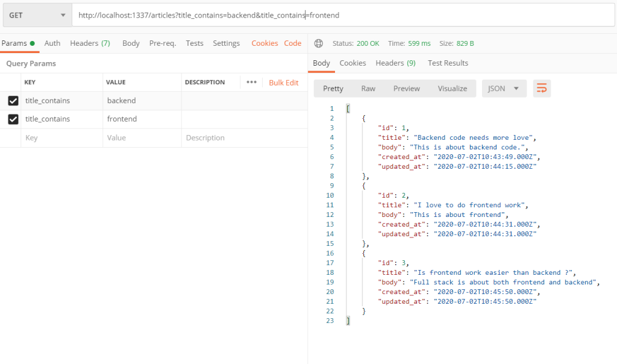The height and width of the screenshot is (364, 617).
Task: Open the Preview response view
Action: 406,88
